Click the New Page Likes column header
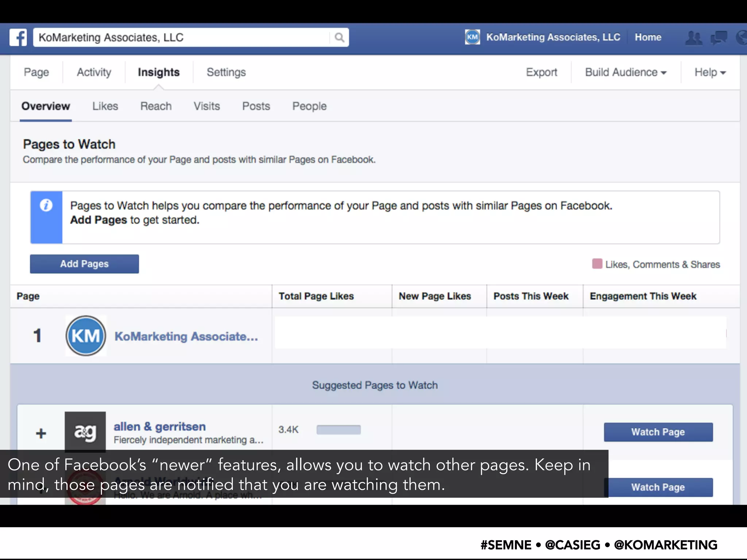The image size is (747, 560). (435, 296)
